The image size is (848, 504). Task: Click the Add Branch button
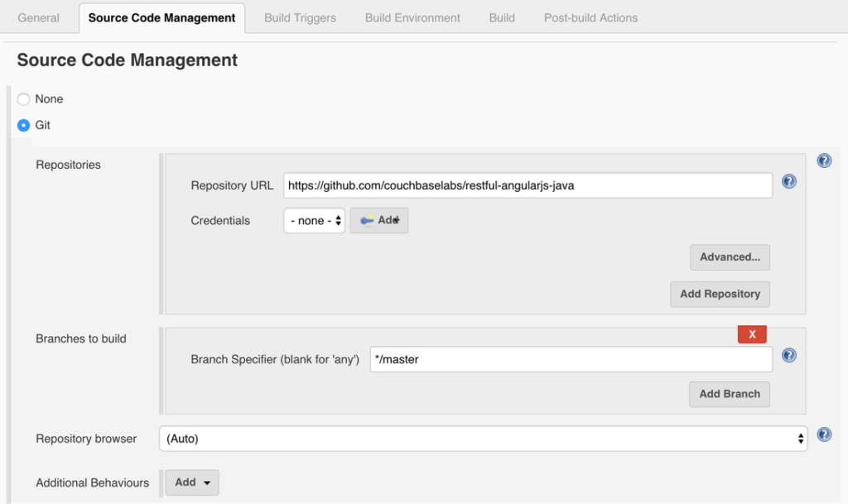coord(729,394)
